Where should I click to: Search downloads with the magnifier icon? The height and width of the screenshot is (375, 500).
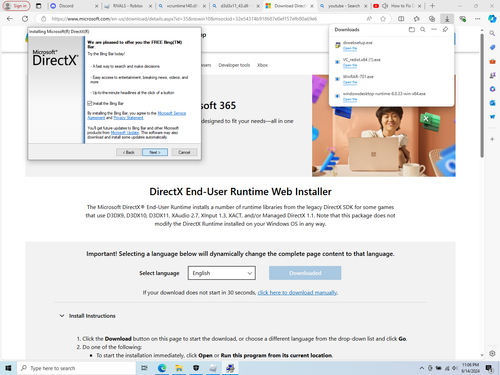[423, 30]
